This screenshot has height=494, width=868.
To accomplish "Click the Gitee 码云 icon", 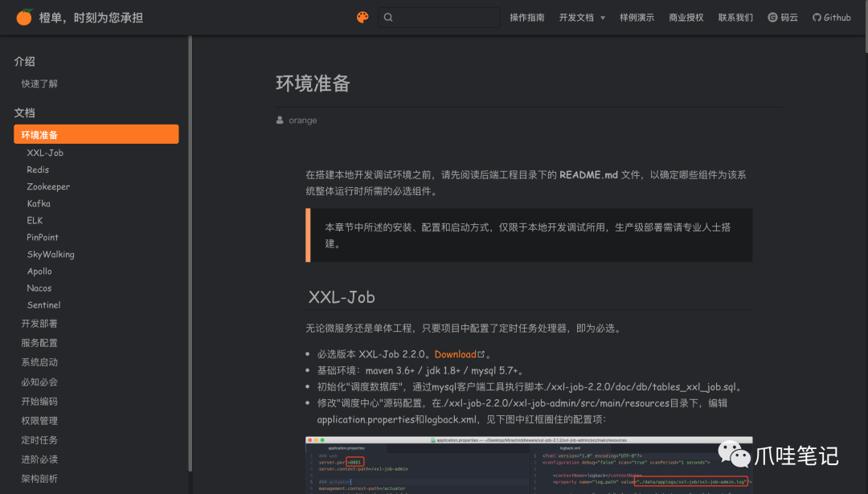I will click(772, 17).
